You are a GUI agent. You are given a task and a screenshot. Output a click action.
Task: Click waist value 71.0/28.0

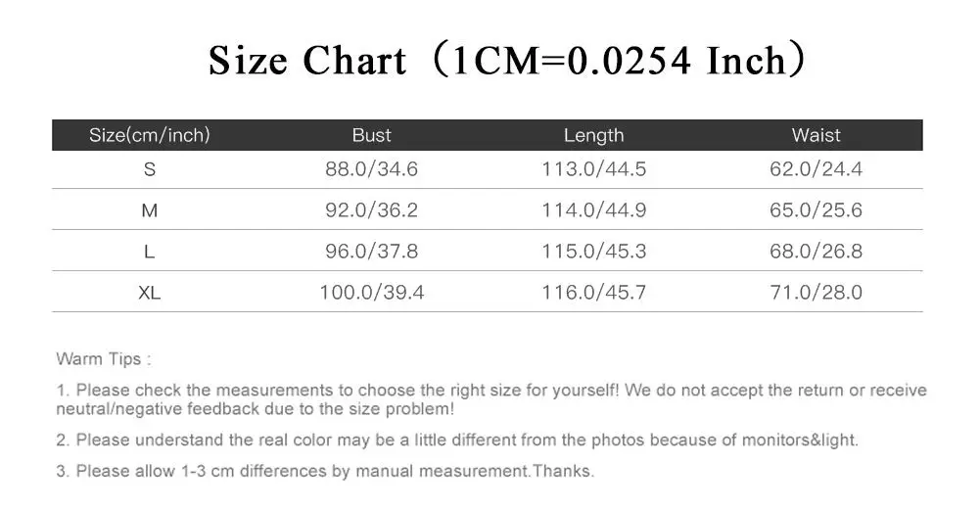[x=816, y=293]
